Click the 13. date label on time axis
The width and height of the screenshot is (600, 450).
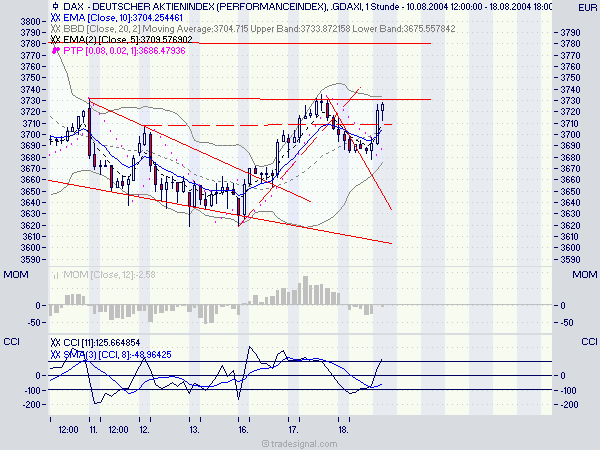click(x=194, y=430)
